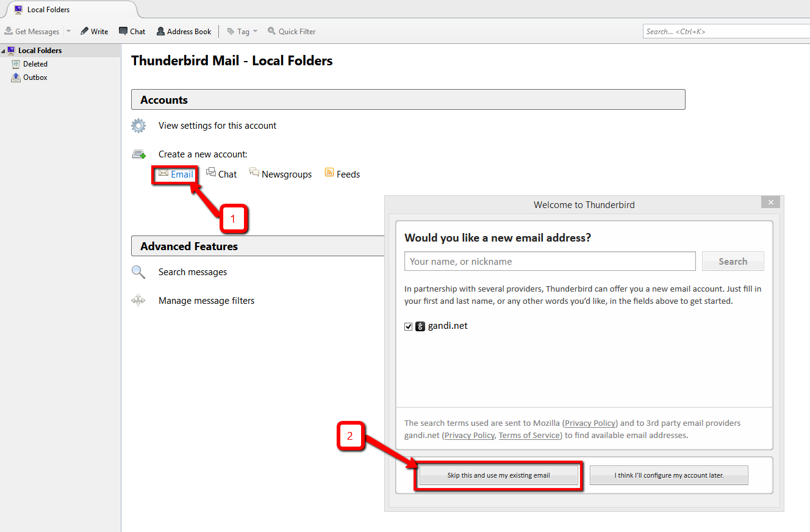The width and height of the screenshot is (810, 532).
Task: Open the Outbox folder
Action: click(35, 77)
